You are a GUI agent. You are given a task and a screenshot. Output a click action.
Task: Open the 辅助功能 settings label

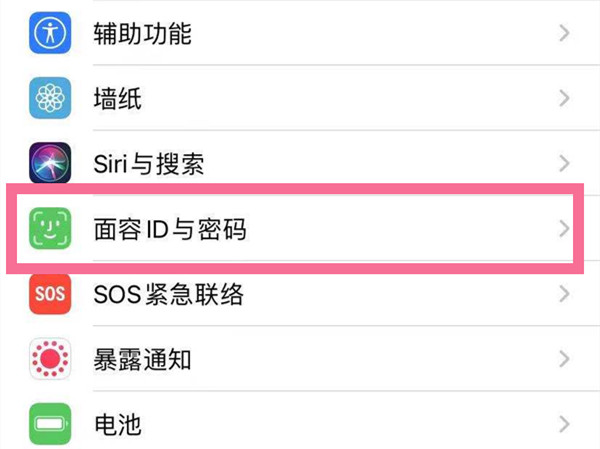pyautogui.click(x=142, y=35)
